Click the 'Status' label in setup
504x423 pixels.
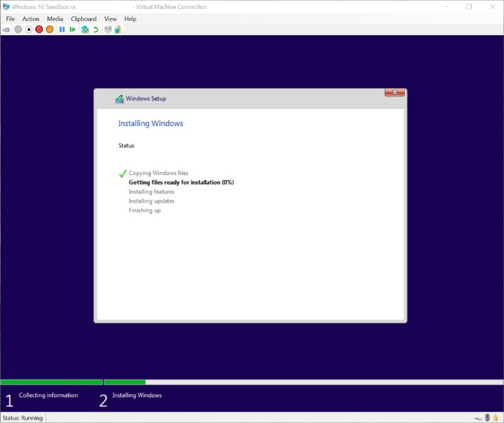[127, 146]
